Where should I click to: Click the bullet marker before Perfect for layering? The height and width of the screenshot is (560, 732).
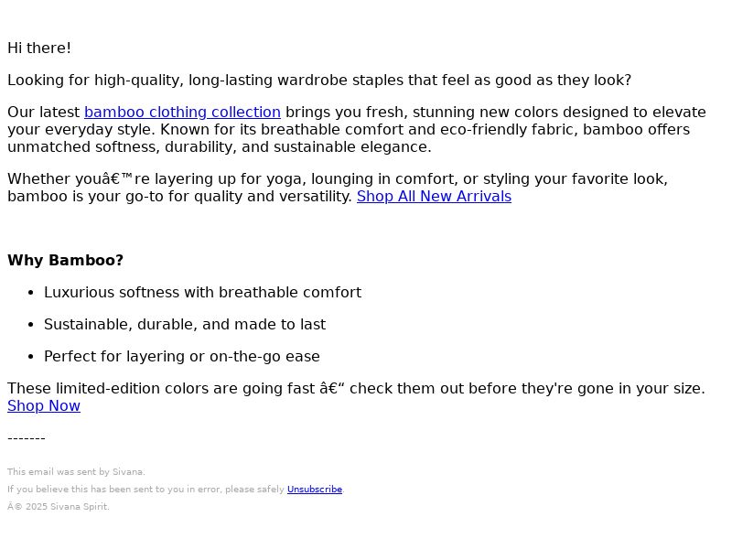point(31,357)
